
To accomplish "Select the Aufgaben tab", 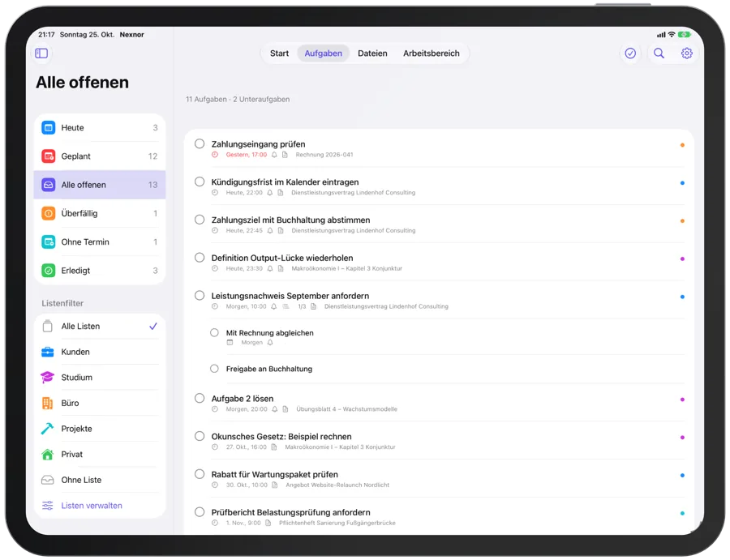I will coord(323,53).
